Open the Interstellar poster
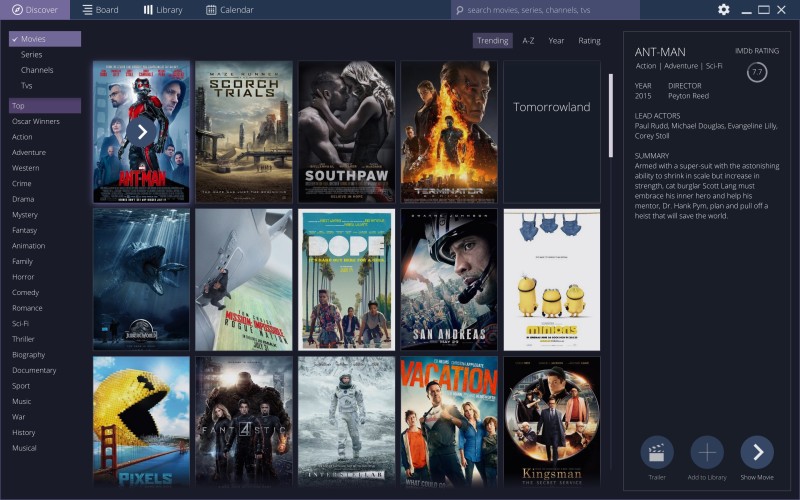The image size is (800, 500). [346, 421]
